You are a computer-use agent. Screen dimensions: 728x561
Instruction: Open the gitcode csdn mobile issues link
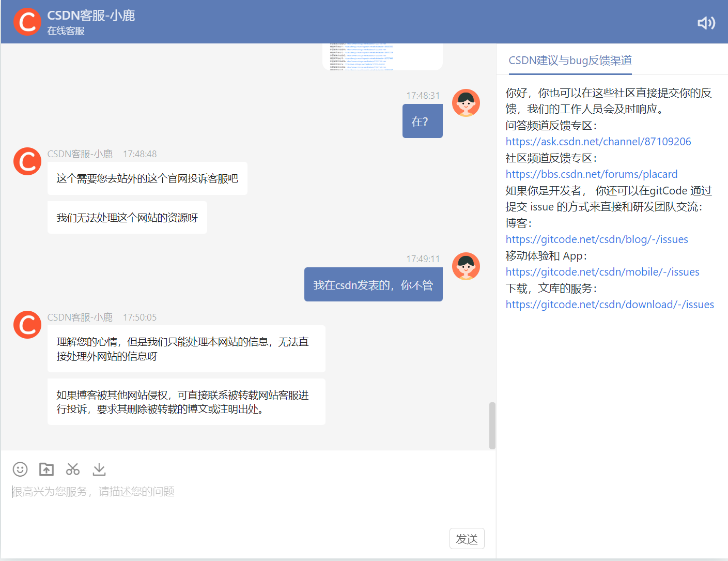pos(602,272)
